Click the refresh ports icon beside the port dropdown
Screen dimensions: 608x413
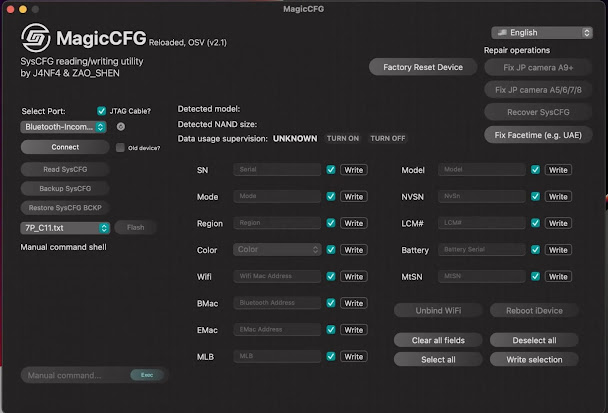pos(121,126)
